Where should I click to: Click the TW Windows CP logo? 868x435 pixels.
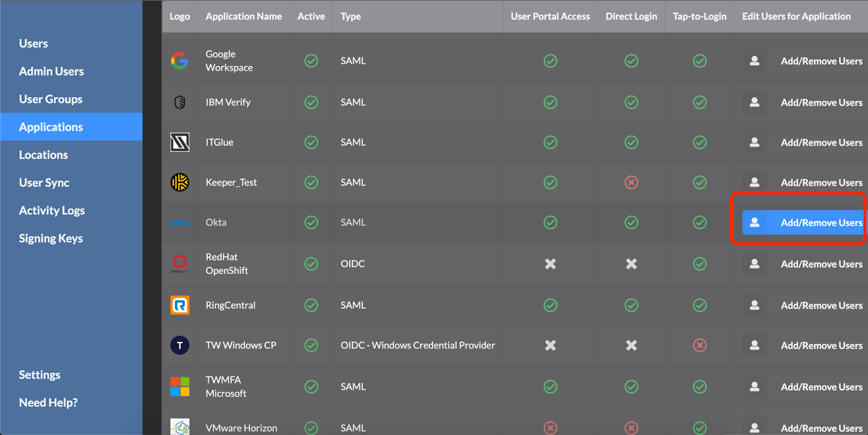point(180,346)
